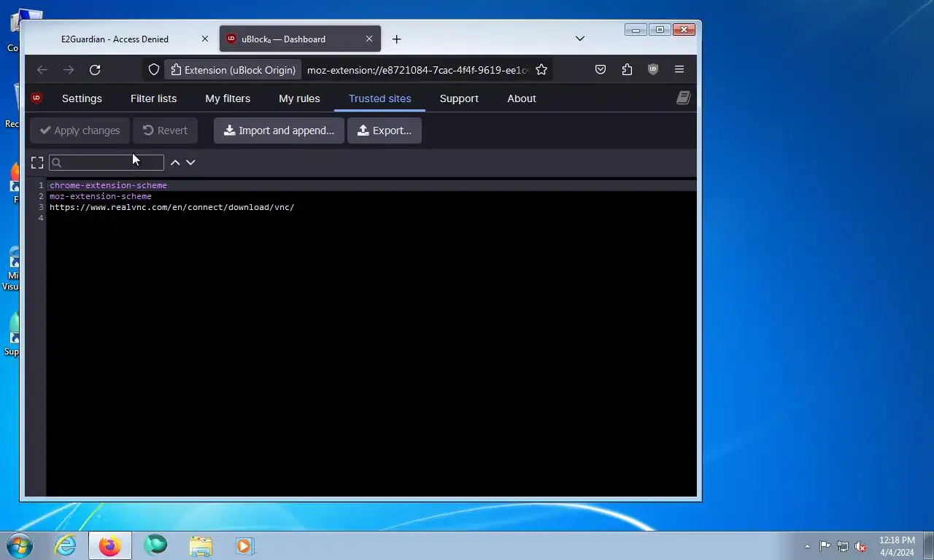The height and width of the screenshot is (560, 934).
Task: Select the Trusted sites tab
Action: click(x=379, y=98)
